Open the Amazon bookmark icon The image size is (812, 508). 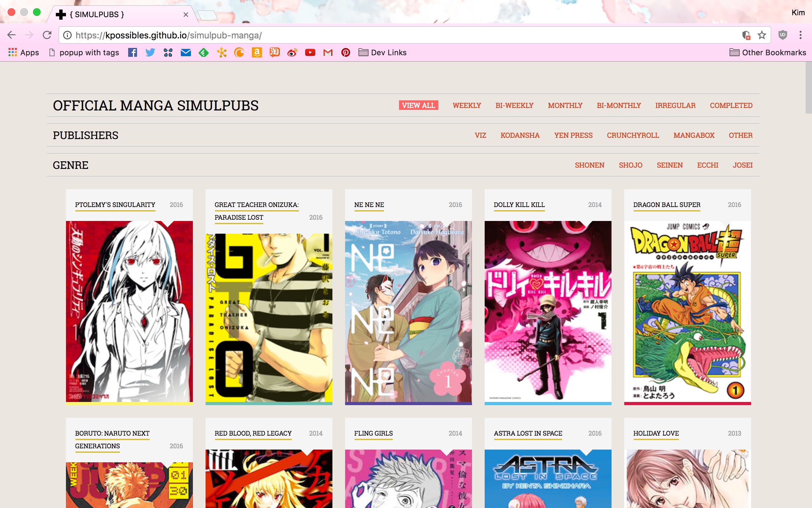point(257,52)
